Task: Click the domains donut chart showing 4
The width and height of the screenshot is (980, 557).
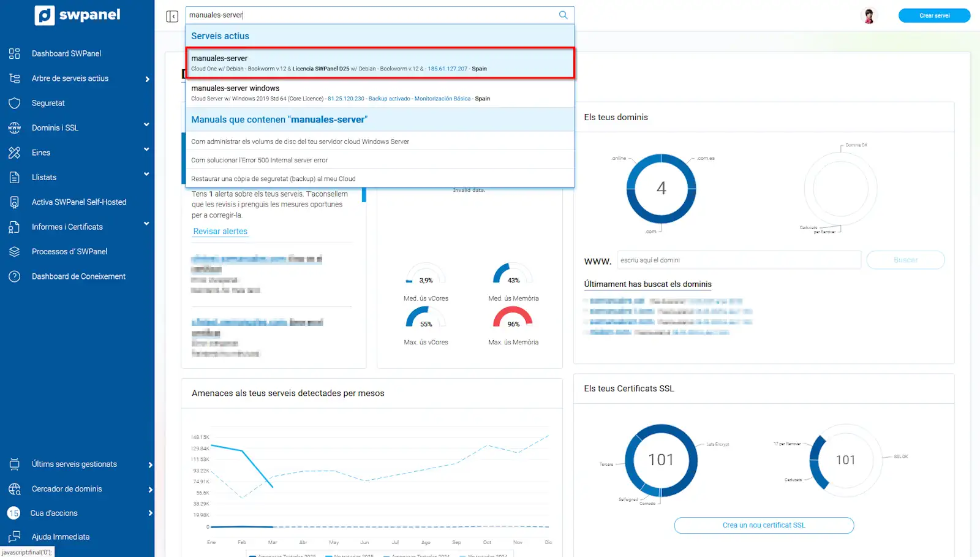Action: 661,188
